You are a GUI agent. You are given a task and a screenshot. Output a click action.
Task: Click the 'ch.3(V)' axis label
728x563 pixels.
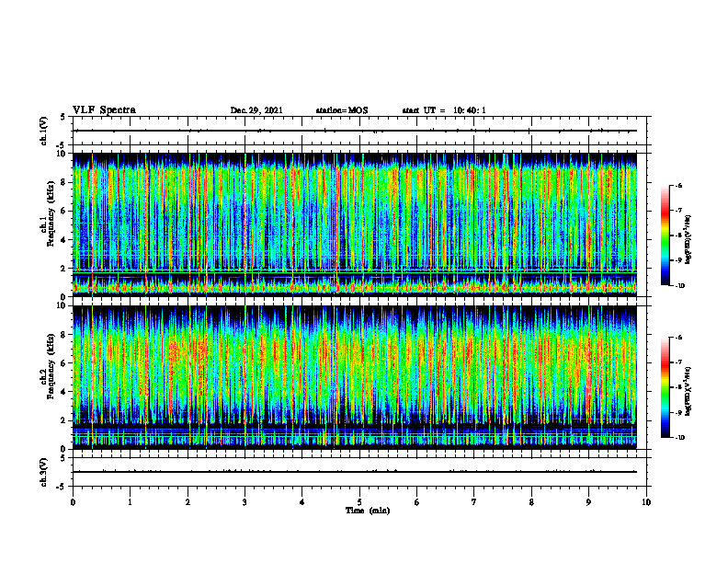[44, 472]
